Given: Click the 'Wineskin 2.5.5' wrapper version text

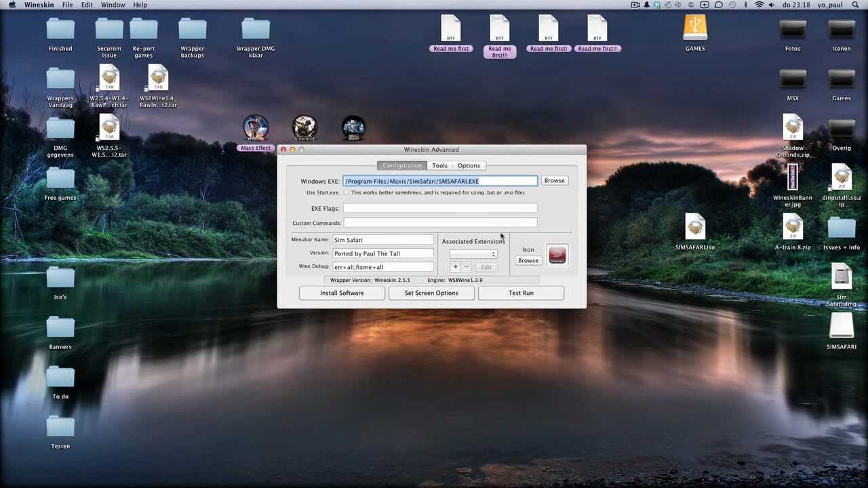Looking at the screenshot, I should click(x=392, y=280).
